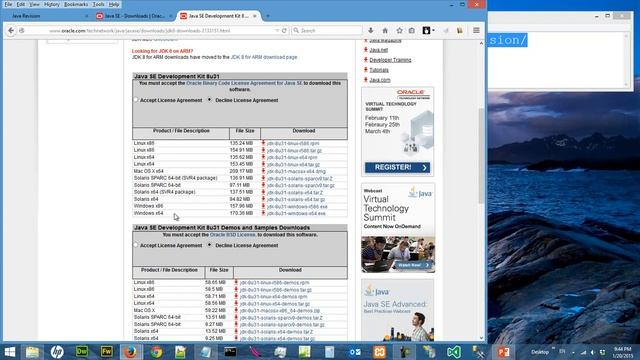Image resolution: width=640 pixels, height=360 pixels.
Task: Open Visual Studio from the taskbar
Action: (x=454, y=352)
